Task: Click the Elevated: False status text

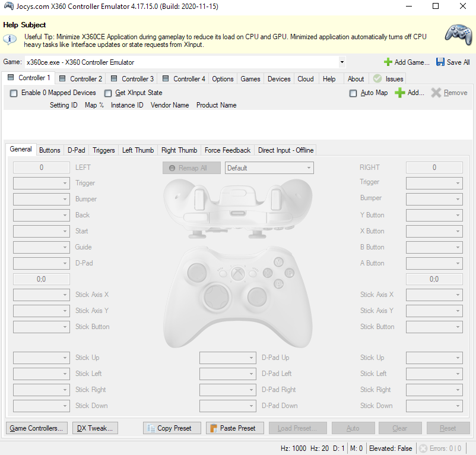Action: point(391,448)
